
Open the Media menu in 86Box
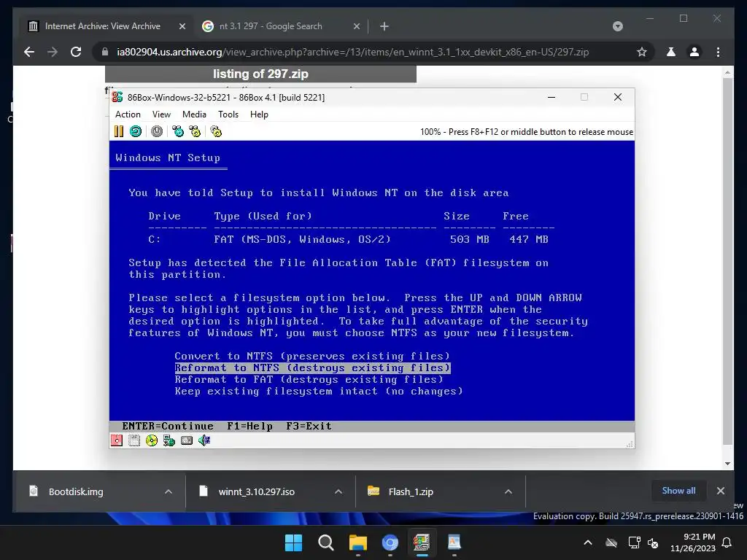click(194, 114)
